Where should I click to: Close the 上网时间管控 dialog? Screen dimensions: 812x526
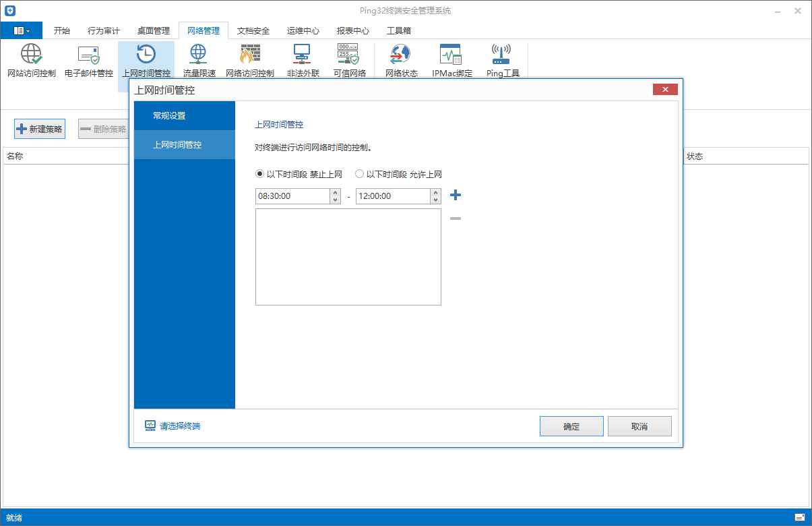point(665,90)
